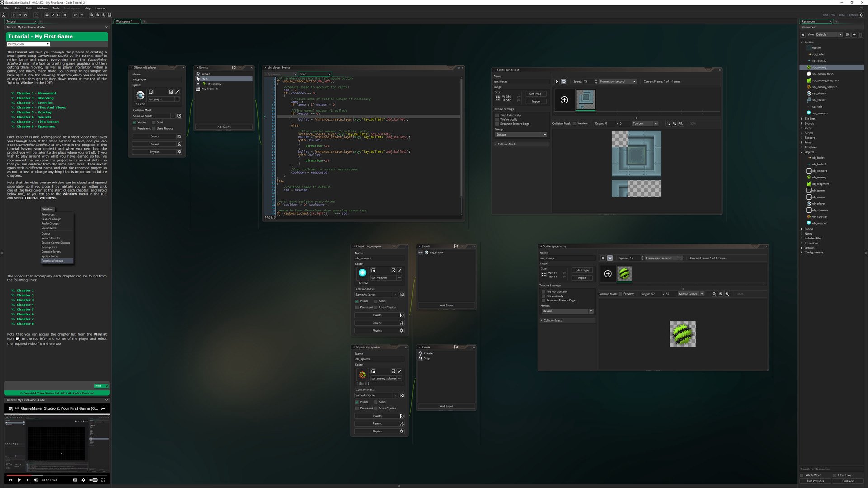Open the Middle Center origin dropdown in spr_enemy
This screenshot has height=488, width=868.
pyautogui.click(x=702, y=294)
